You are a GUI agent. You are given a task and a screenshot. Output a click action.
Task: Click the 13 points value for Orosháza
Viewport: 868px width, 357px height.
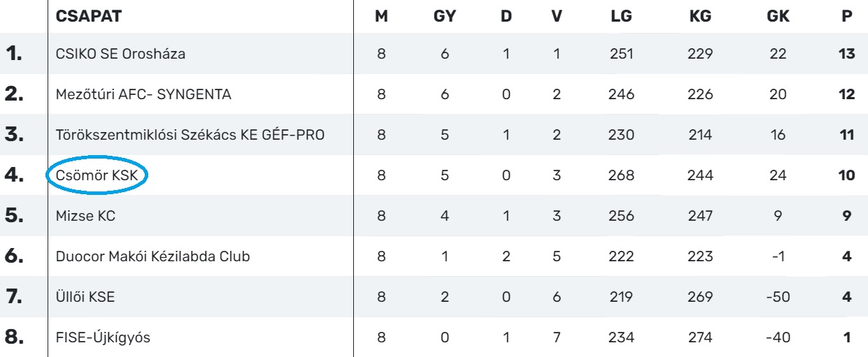(847, 54)
